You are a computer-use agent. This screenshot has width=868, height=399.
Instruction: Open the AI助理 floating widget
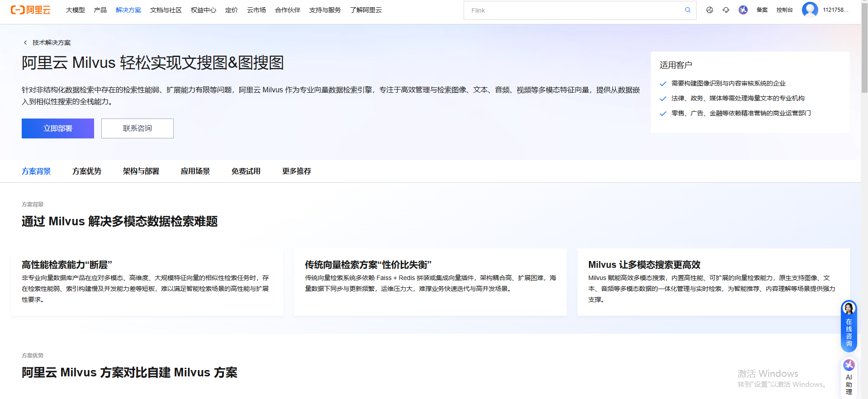[x=849, y=378]
